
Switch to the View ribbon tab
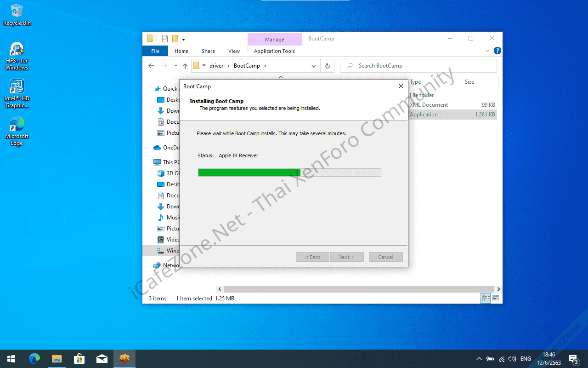click(x=234, y=51)
